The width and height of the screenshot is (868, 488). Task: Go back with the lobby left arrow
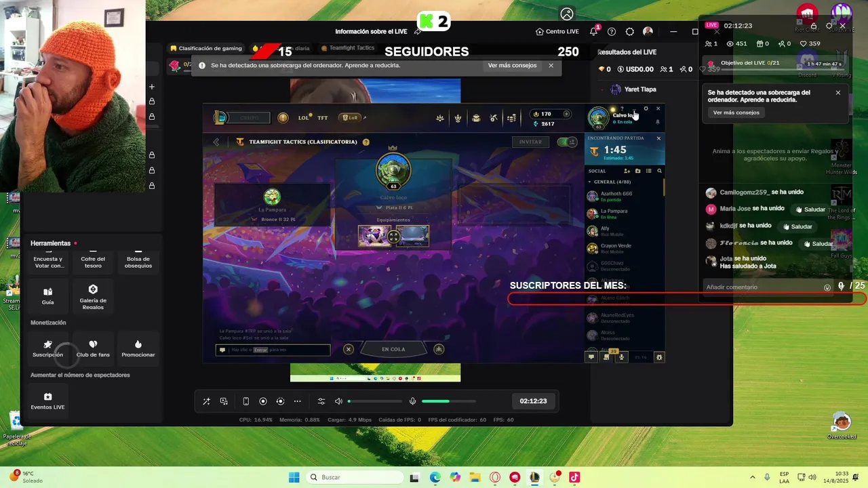click(x=216, y=142)
